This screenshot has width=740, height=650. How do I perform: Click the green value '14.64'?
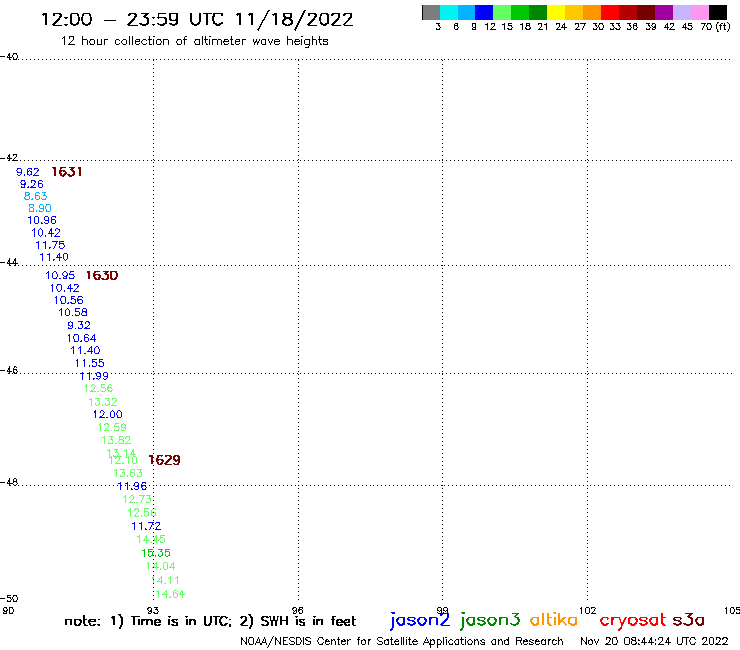click(170, 594)
